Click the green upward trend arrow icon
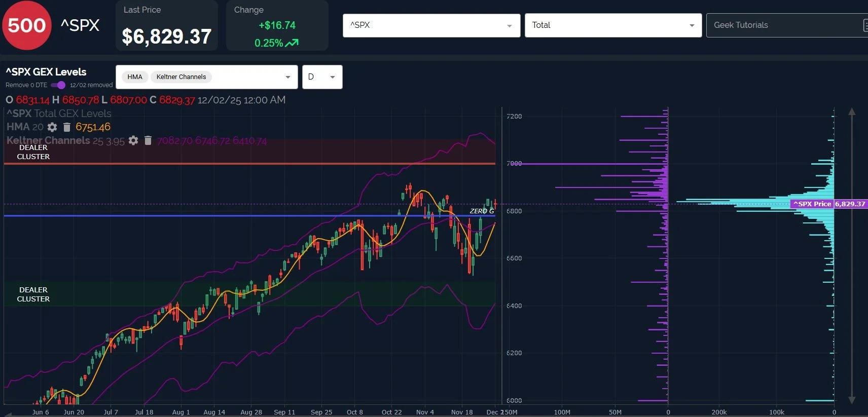This screenshot has width=868, height=417. [x=292, y=43]
